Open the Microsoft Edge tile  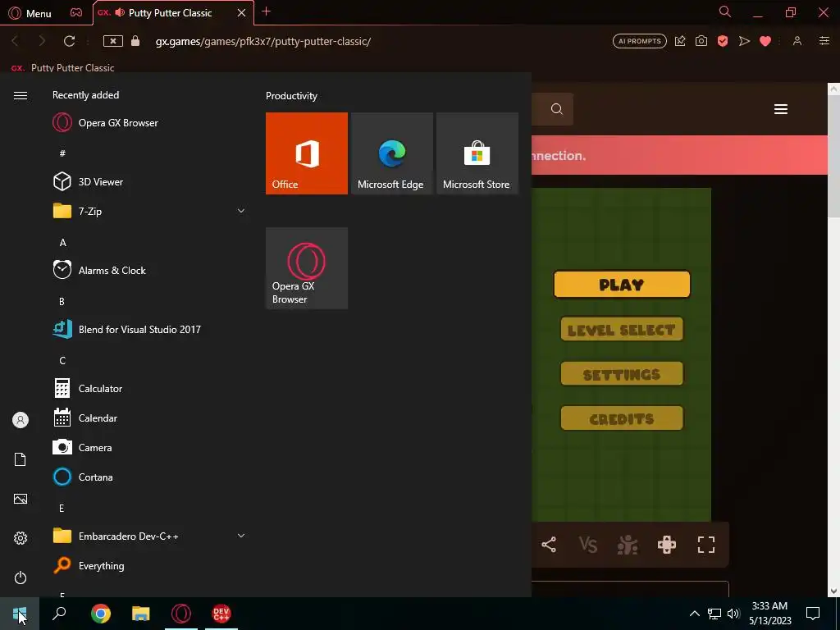[392, 153]
